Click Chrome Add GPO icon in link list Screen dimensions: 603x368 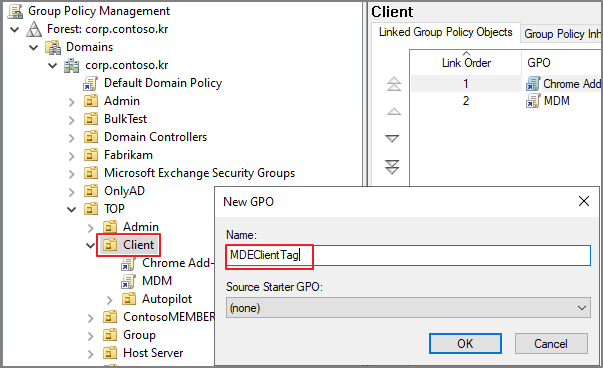point(533,84)
